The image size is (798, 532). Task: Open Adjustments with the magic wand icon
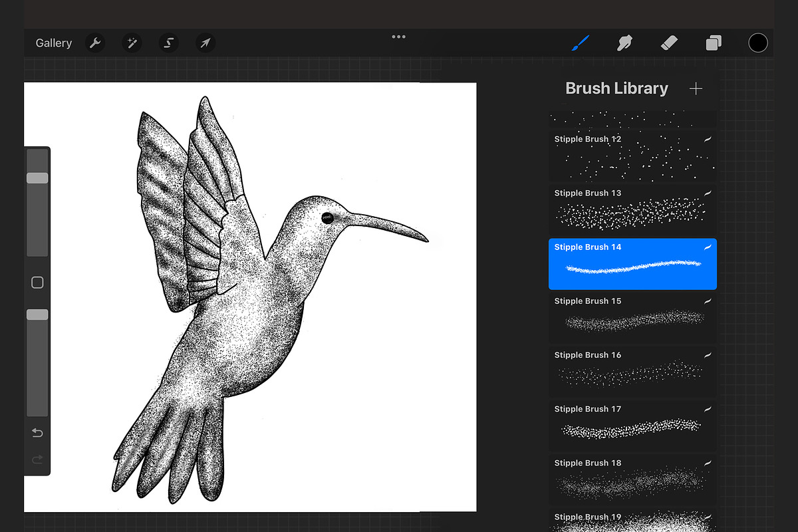132,43
